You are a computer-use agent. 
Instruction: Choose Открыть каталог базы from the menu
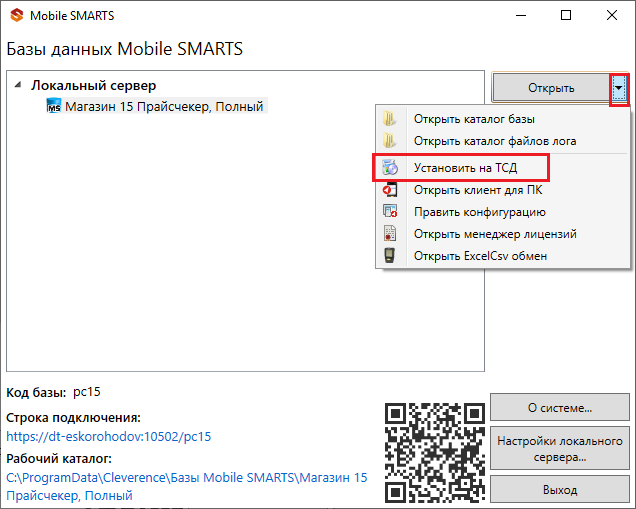[503, 119]
